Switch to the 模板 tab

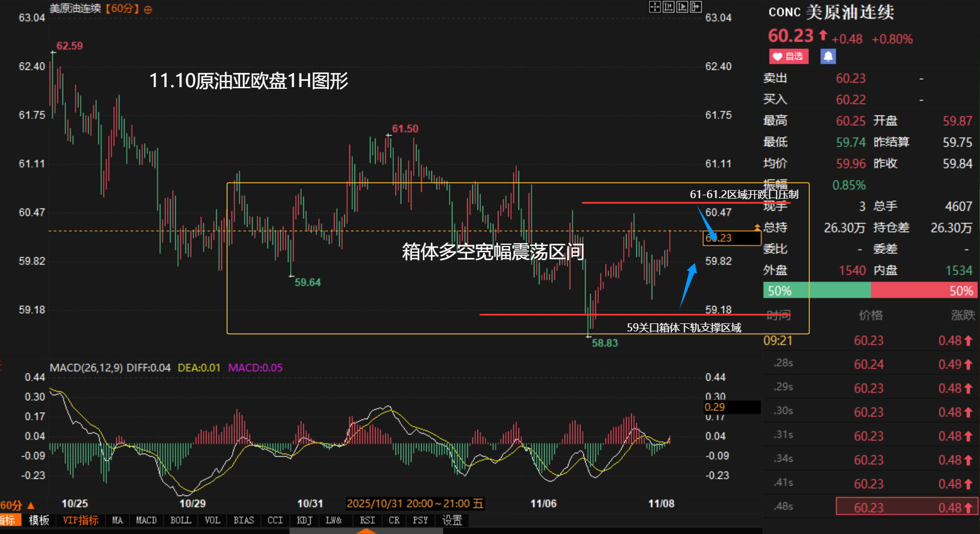[x=39, y=520]
